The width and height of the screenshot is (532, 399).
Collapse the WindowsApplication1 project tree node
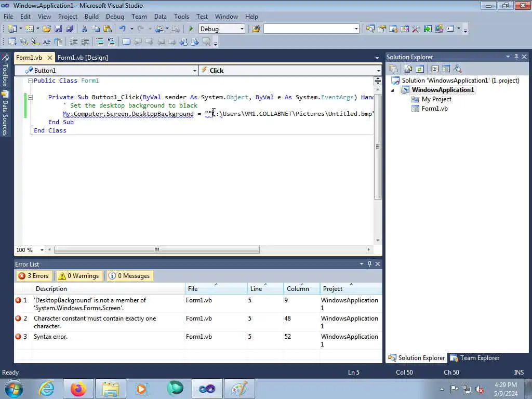(393, 90)
